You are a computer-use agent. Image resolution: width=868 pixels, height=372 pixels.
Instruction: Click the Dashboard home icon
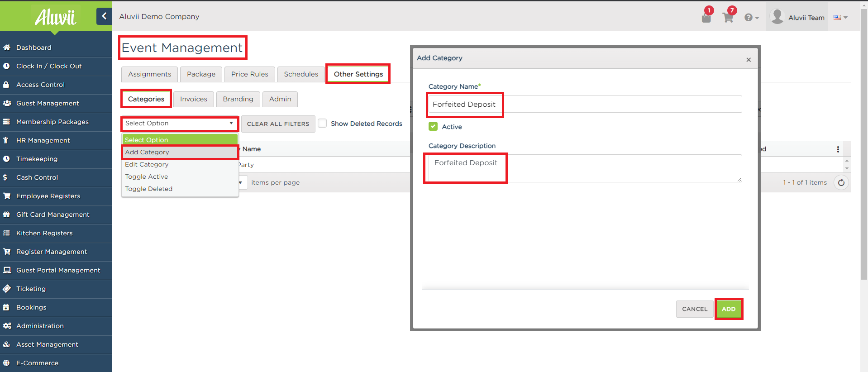pyautogui.click(x=7, y=48)
